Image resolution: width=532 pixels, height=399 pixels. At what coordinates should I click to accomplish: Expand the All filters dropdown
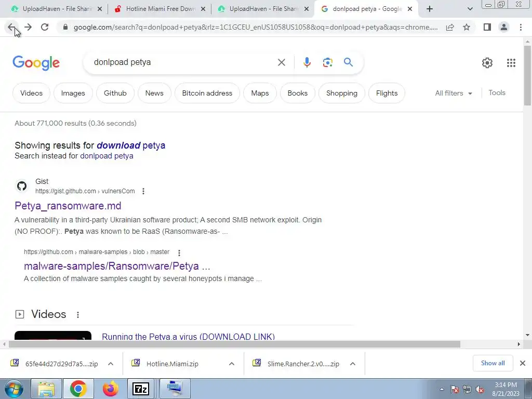[x=454, y=93]
